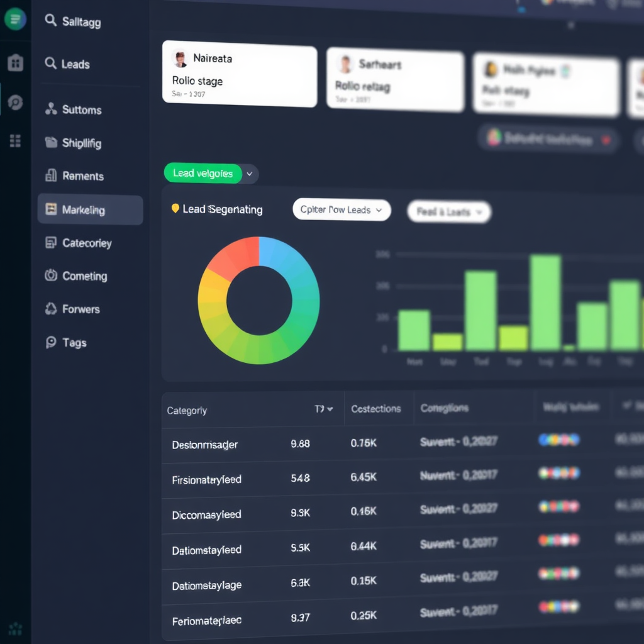Click the Cometing clock icon

[x=51, y=275]
